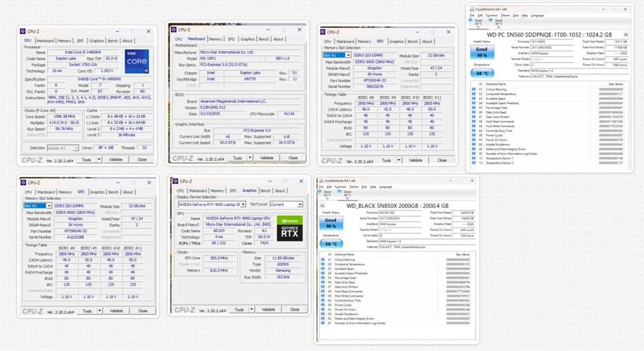Expand Tools arrow in Graphics window
Viewport: 644px width, 351px height.
pos(252,309)
